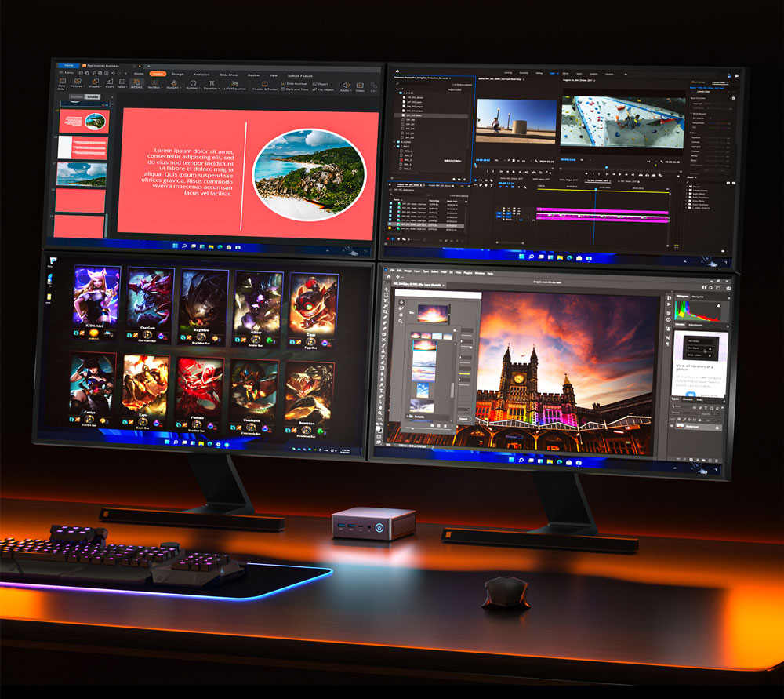The height and width of the screenshot is (699, 784).
Task: Click Date and Time in presentation ribbon
Action: (x=294, y=89)
